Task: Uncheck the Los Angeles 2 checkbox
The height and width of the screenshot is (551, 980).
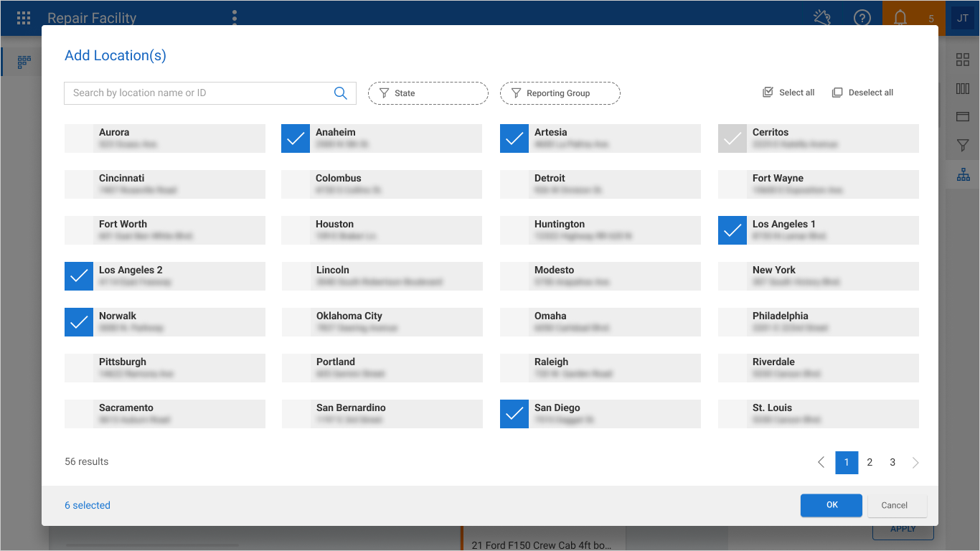Action: tap(79, 276)
